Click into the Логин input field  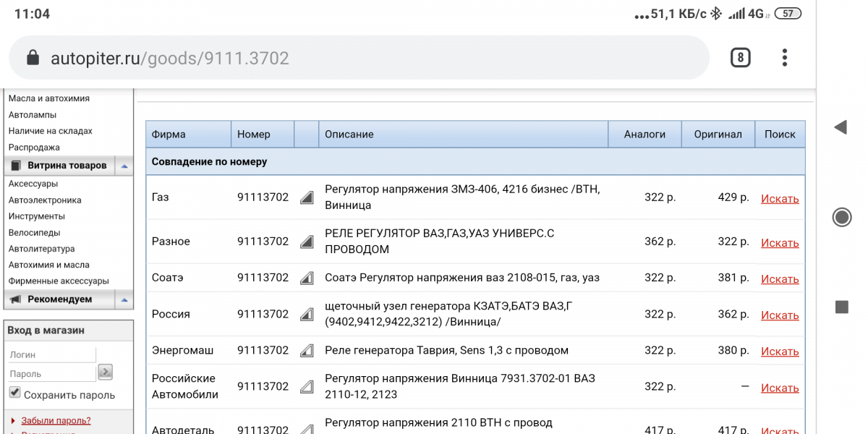(x=52, y=355)
